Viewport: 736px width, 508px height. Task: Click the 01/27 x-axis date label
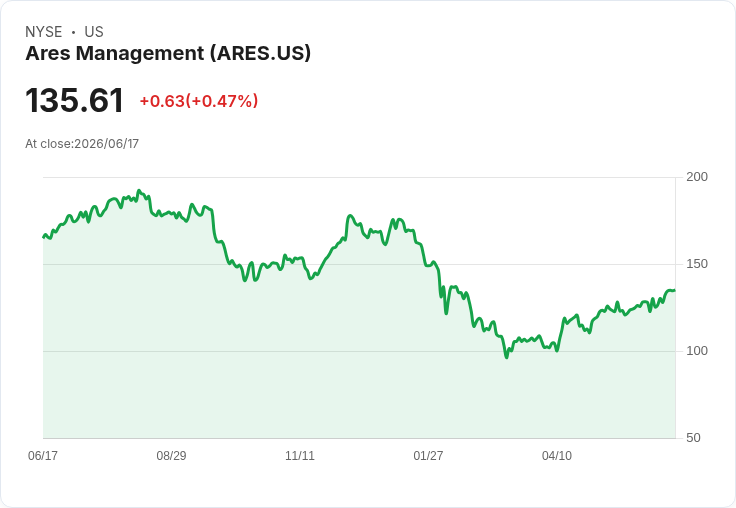pyautogui.click(x=428, y=455)
